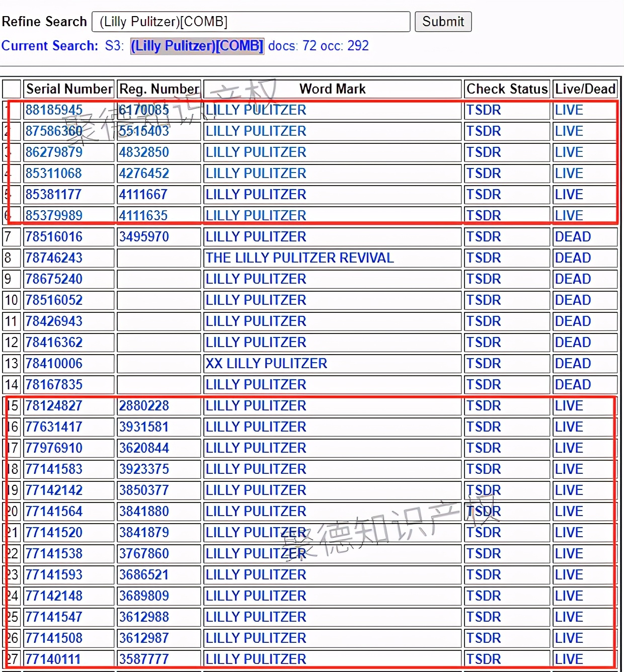This screenshot has width=624, height=672.
Task: Open serial number 77141508
Action: (54, 638)
